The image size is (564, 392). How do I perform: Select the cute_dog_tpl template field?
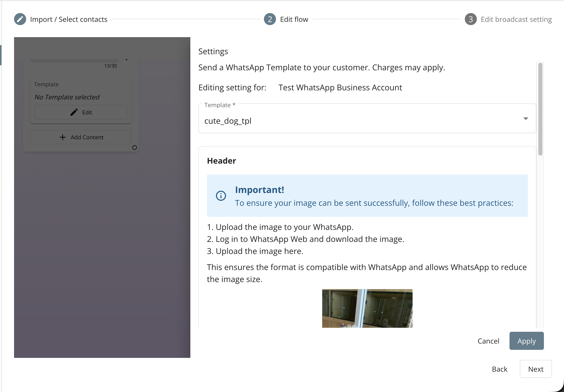[367, 118]
